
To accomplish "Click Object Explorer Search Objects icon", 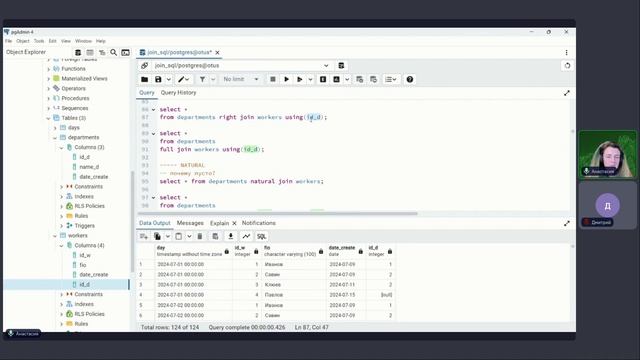I will (x=113, y=52).
